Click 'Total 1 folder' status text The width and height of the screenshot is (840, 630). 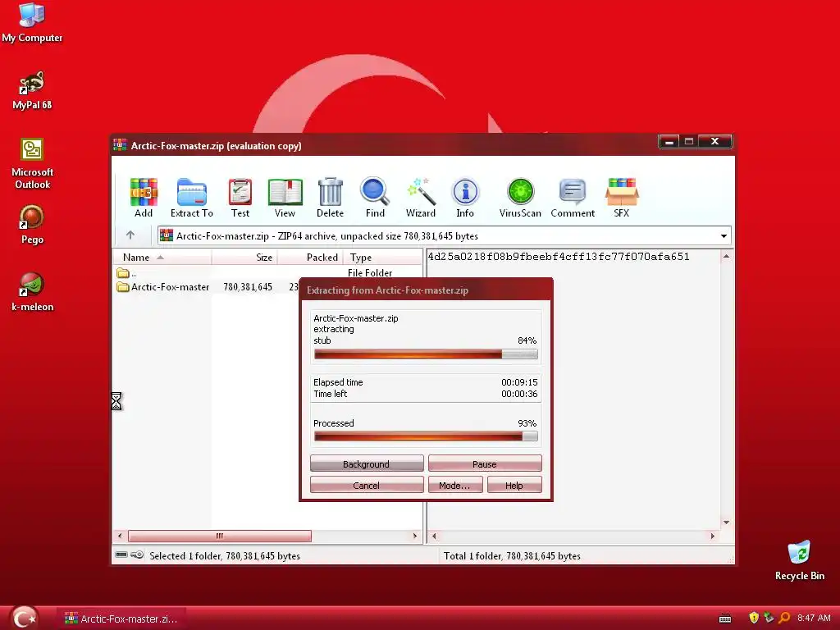(x=512, y=555)
